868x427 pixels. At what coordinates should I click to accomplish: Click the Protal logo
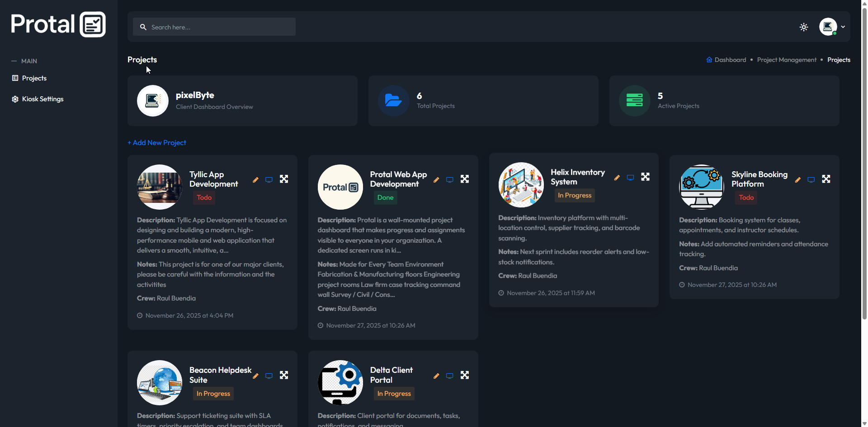[57, 23]
